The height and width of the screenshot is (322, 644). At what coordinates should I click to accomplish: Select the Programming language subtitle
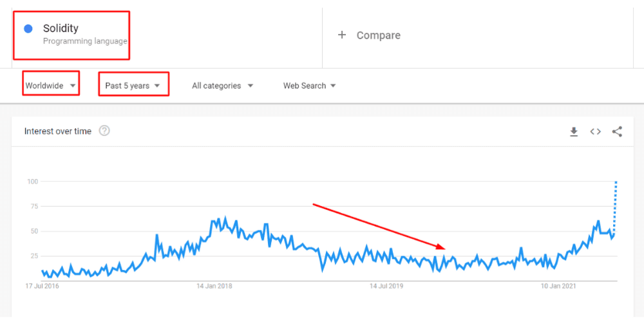pyautogui.click(x=85, y=41)
